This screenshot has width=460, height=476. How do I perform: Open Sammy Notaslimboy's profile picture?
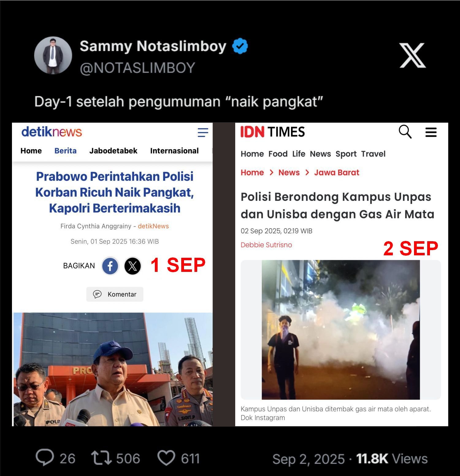(x=53, y=55)
